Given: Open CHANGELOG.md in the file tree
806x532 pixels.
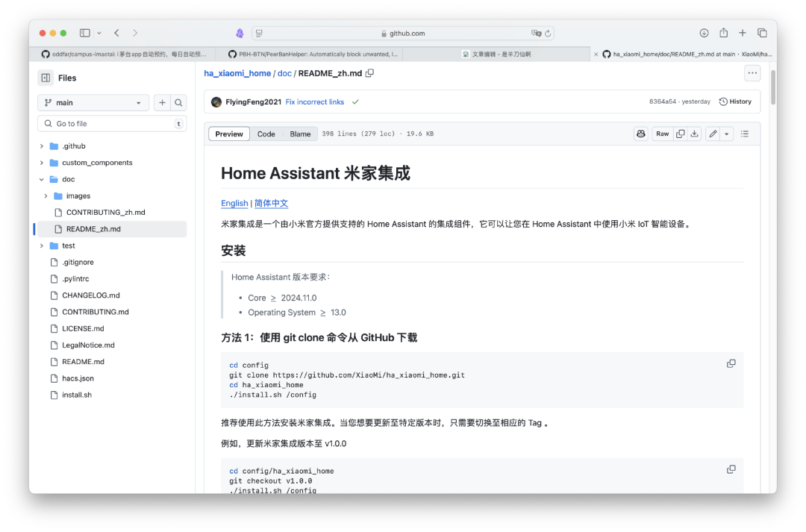Looking at the screenshot, I should pos(90,295).
